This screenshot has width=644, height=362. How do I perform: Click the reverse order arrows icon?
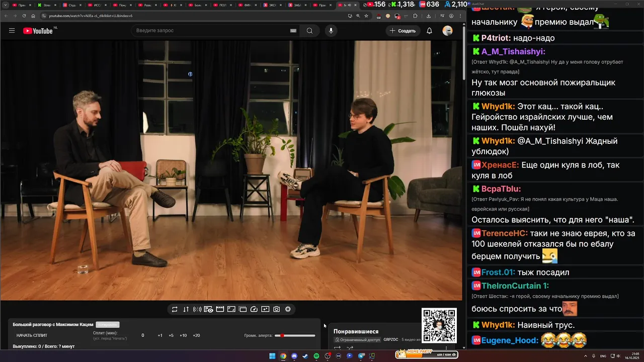186,309
